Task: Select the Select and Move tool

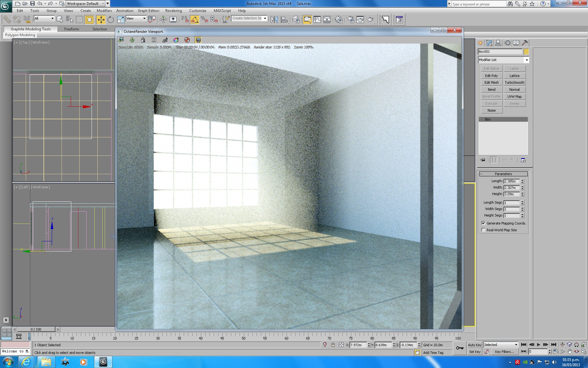Action: (x=101, y=20)
